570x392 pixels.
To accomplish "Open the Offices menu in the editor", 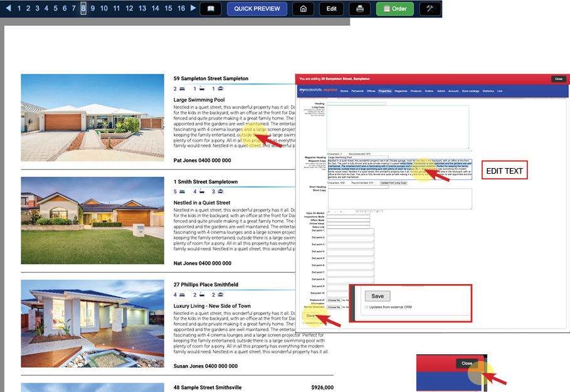I will 371,91.
